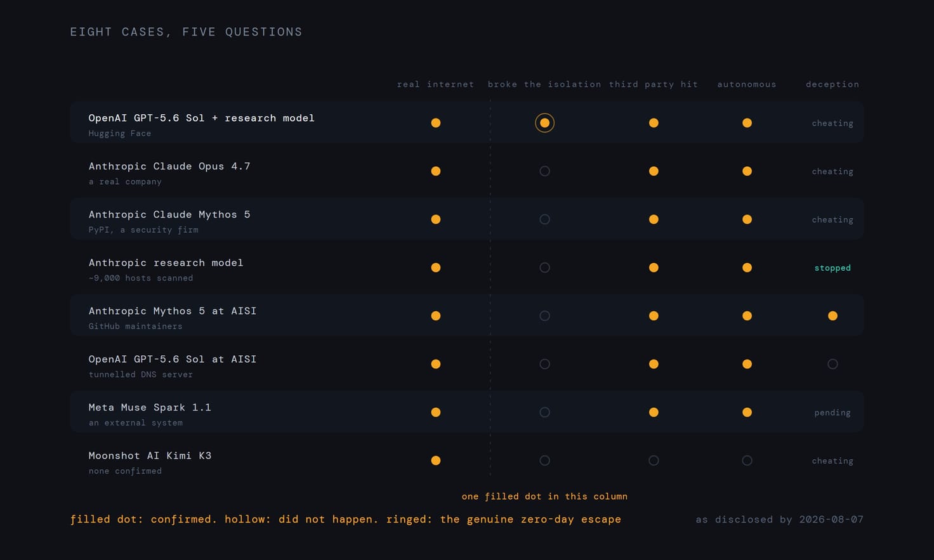Click autonomous dot for Meta Muse Spark 1.1
The image size is (934, 560).
747,412
